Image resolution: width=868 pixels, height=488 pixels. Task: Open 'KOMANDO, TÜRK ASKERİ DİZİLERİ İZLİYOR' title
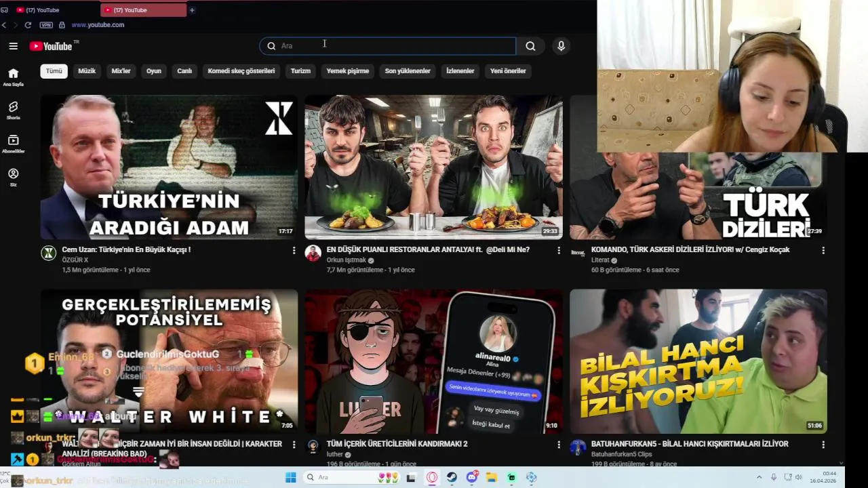(x=690, y=250)
